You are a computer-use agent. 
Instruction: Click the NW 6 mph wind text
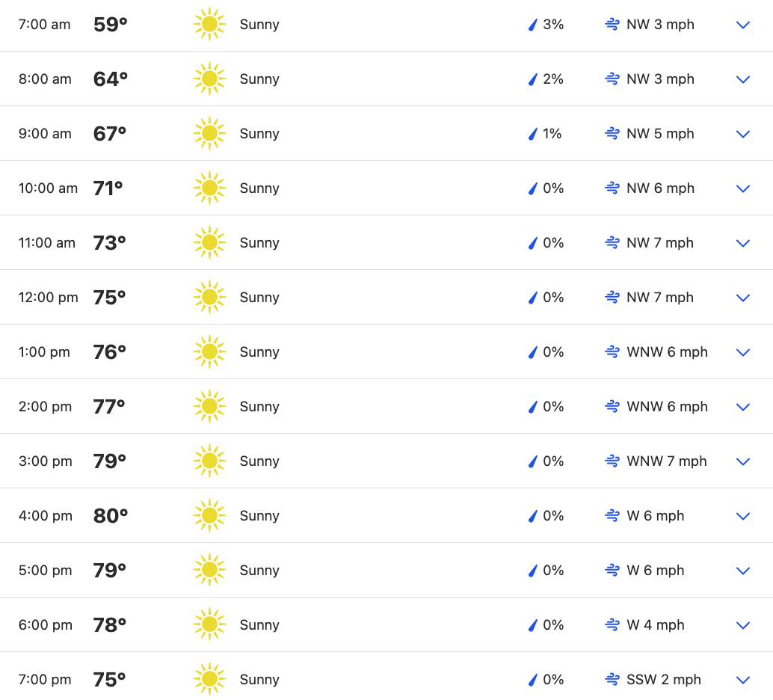[x=660, y=188]
